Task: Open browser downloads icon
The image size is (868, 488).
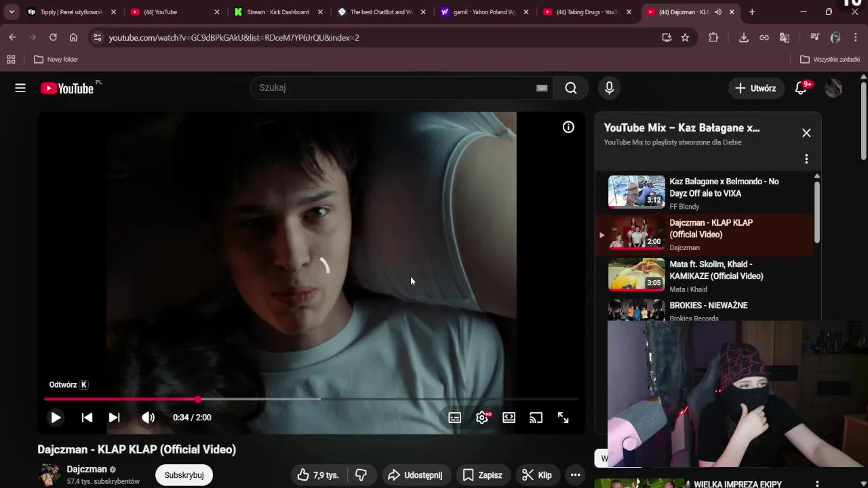Action: [x=744, y=37]
